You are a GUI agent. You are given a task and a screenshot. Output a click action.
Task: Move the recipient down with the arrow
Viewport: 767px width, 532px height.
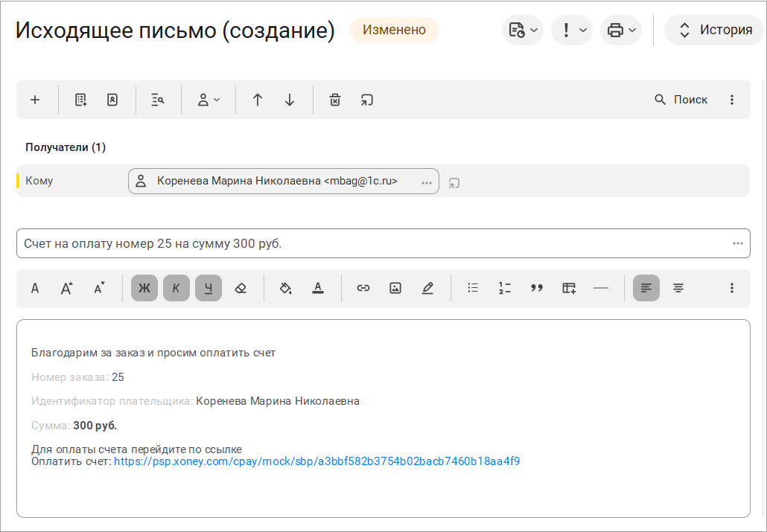[290, 100]
